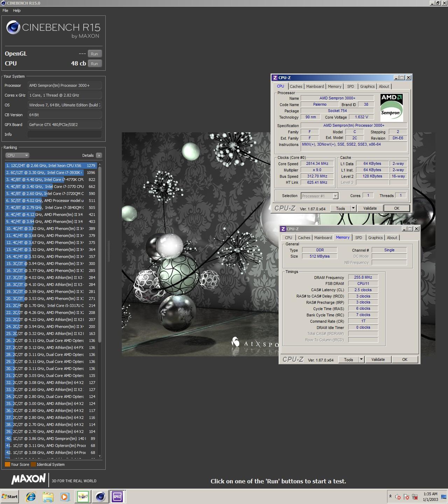This screenshot has height=504, width=448.
Task: Select ranking entry 3 Core i7-4770K
Action: click(51, 180)
